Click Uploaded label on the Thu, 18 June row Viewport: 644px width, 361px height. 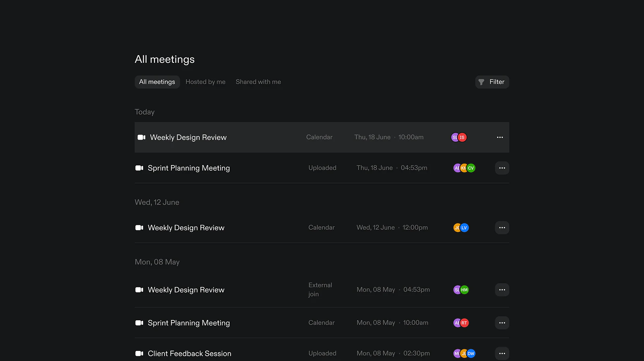tap(322, 168)
